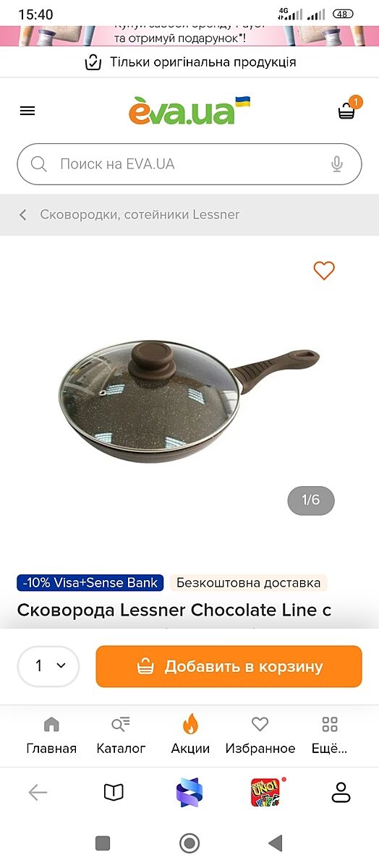Switch to Главная tab
This screenshot has width=379, height=868.
point(51,736)
